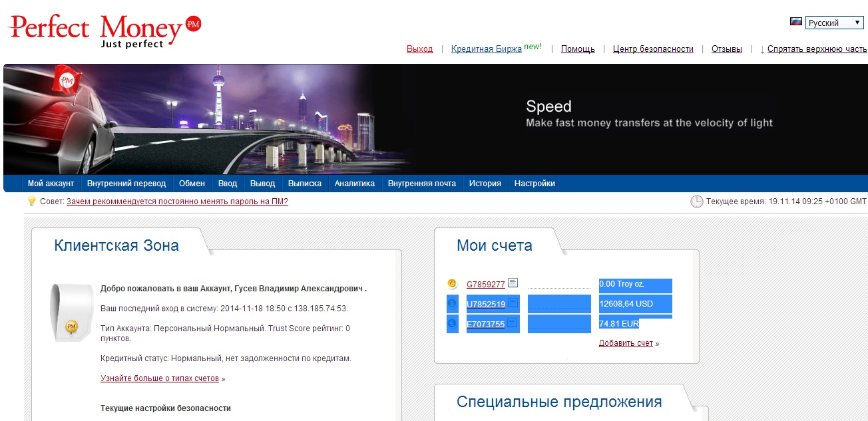Click Спрятать верхнюю часть
The width and height of the screenshot is (868, 421).
(x=817, y=49)
